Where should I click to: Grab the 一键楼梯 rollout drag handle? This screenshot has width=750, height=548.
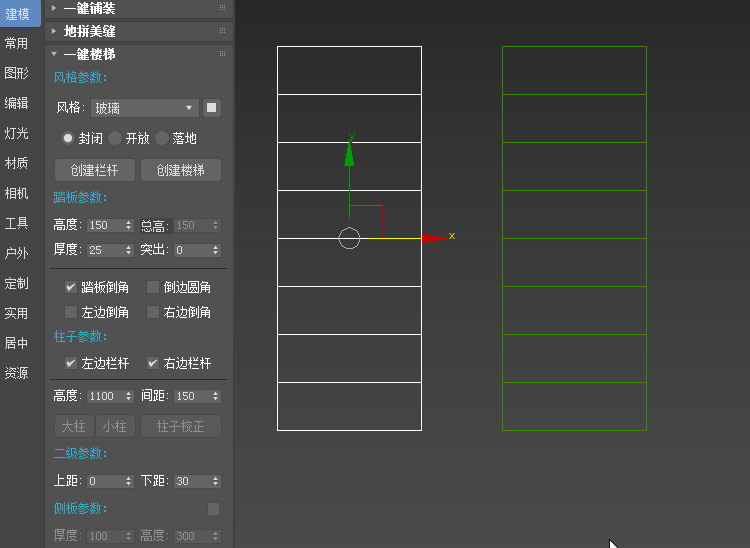click(222, 54)
